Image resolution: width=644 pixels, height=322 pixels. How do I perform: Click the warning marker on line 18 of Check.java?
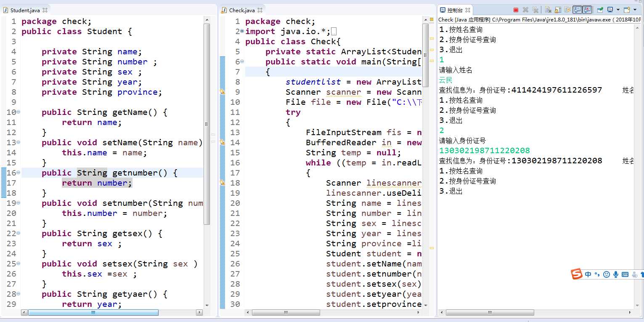[223, 183]
